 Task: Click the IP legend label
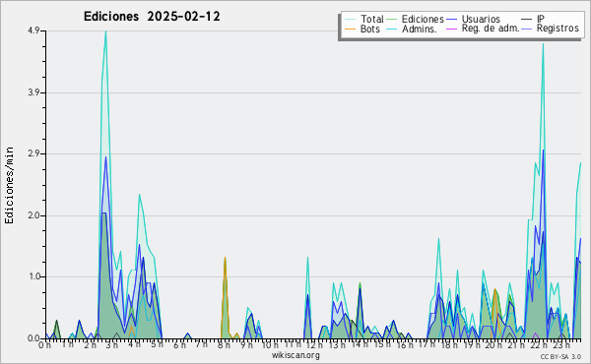tap(541, 19)
